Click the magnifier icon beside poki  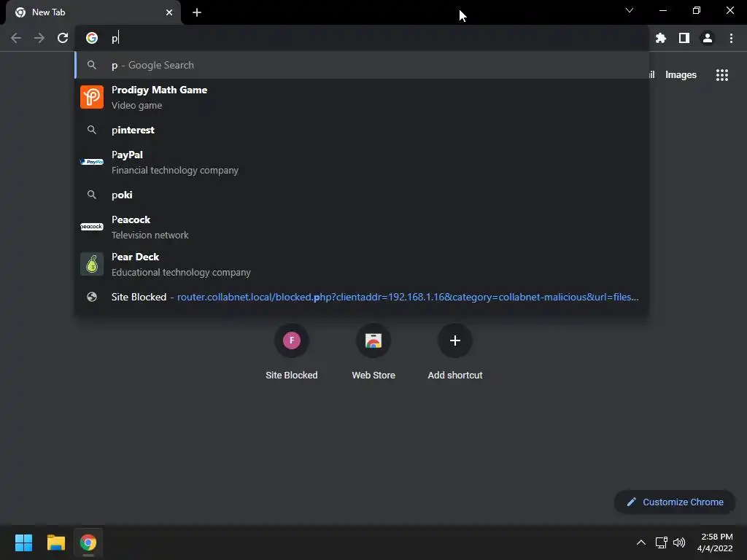92,195
